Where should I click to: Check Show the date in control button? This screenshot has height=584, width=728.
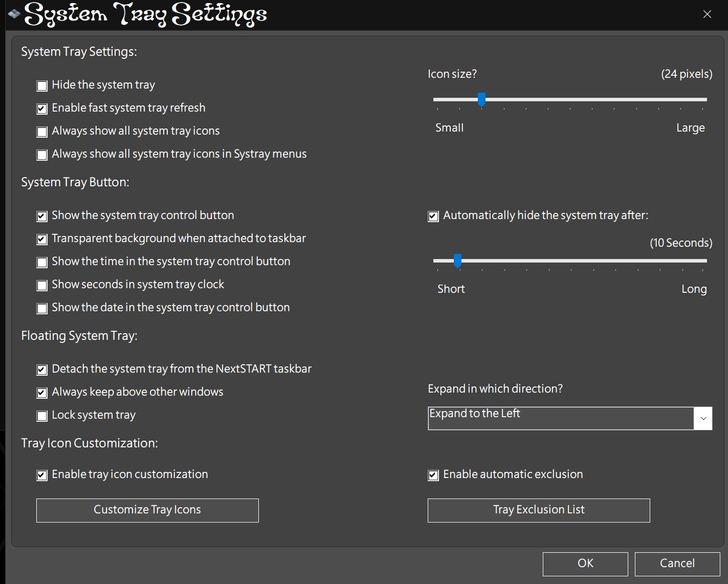[42, 309]
